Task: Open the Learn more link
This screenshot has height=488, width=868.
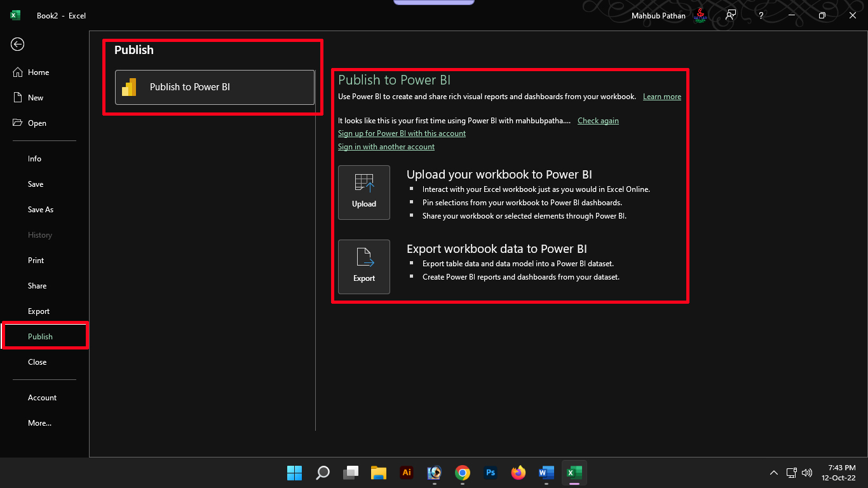Action: pyautogui.click(x=662, y=97)
